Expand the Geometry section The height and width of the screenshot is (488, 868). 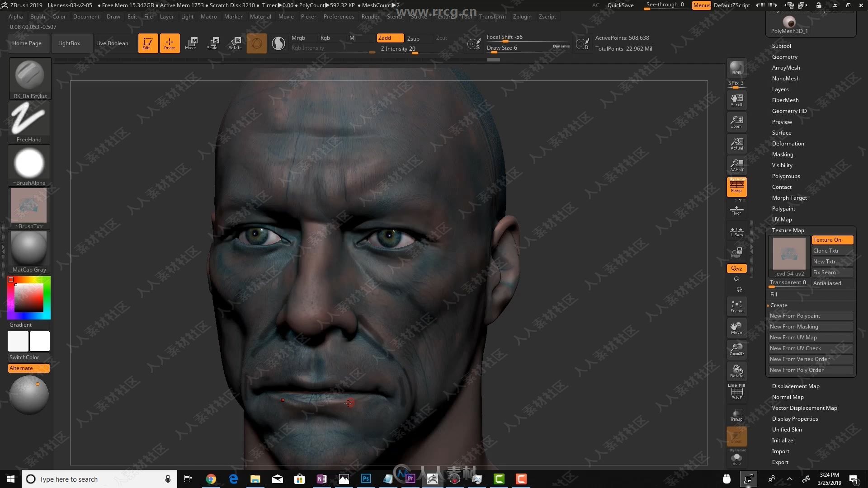click(x=784, y=57)
